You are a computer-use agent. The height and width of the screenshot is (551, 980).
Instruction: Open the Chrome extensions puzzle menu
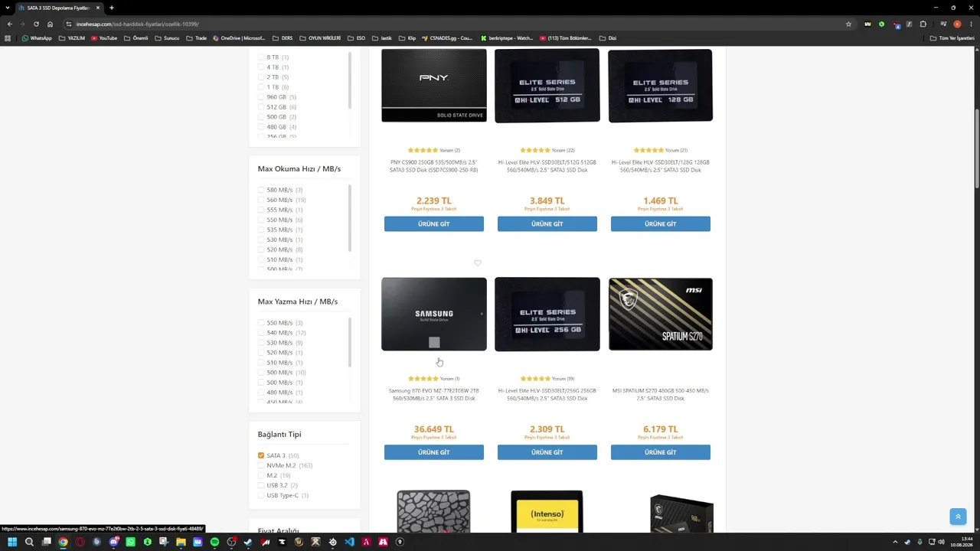[923, 24]
